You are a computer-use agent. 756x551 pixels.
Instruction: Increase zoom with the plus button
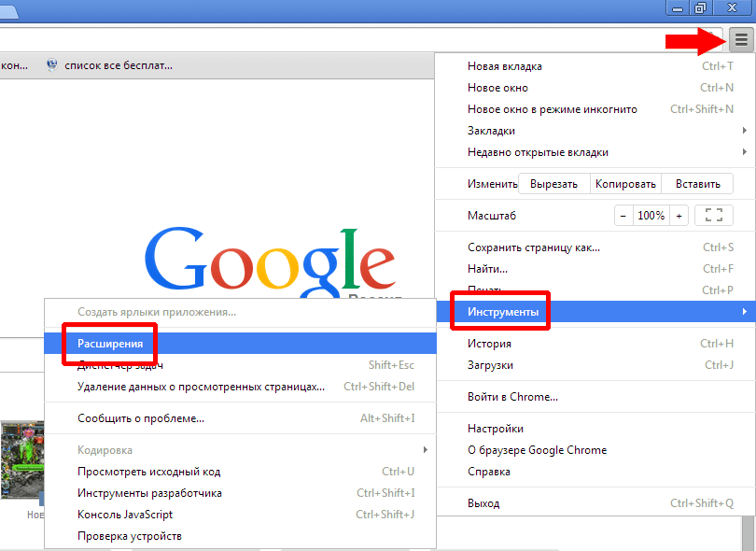(679, 215)
